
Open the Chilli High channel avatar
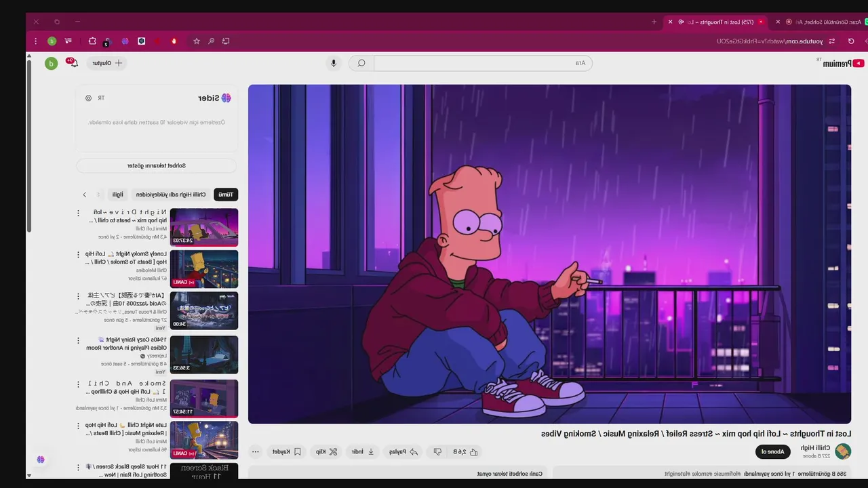tap(843, 451)
